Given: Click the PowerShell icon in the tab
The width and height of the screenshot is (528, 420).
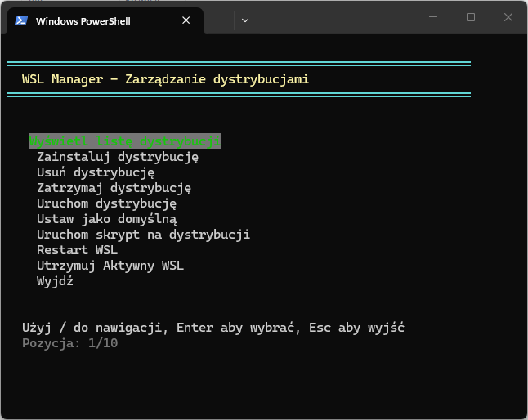Looking at the screenshot, I should coord(21,20).
